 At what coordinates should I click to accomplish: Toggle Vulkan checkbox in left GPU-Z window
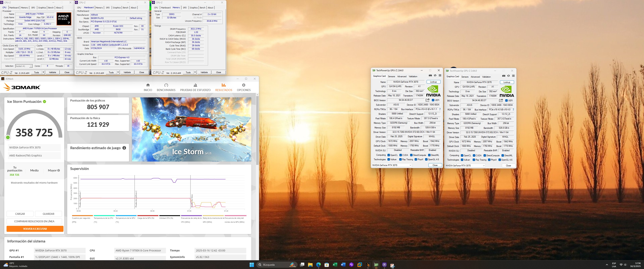[389, 159]
